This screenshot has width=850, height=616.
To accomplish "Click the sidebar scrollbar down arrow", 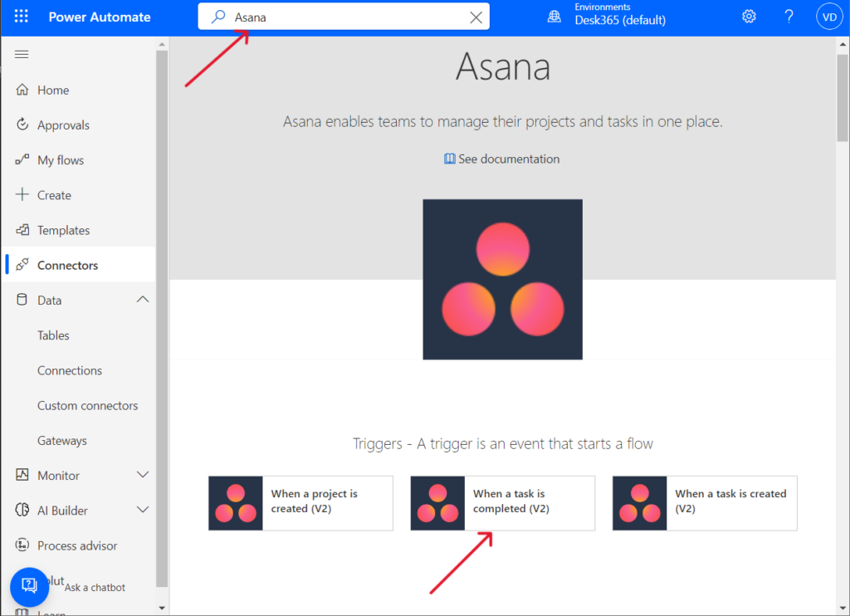I will [x=162, y=608].
